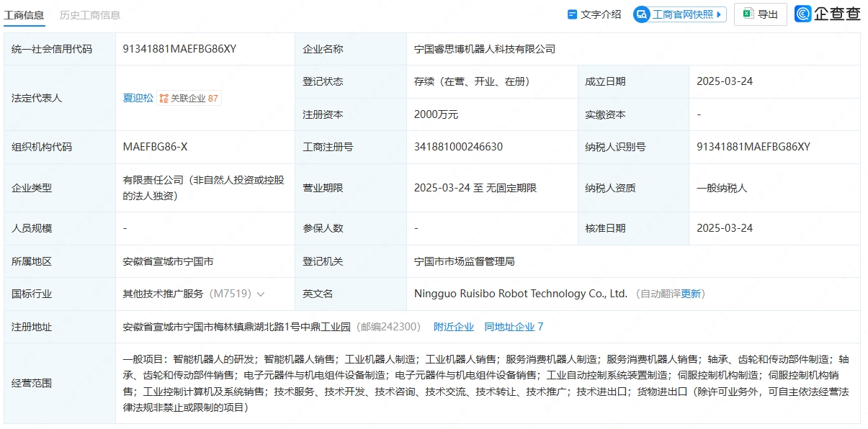Click the 更新 translation link
The image size is (868, 429).
(x=691, y=294)
